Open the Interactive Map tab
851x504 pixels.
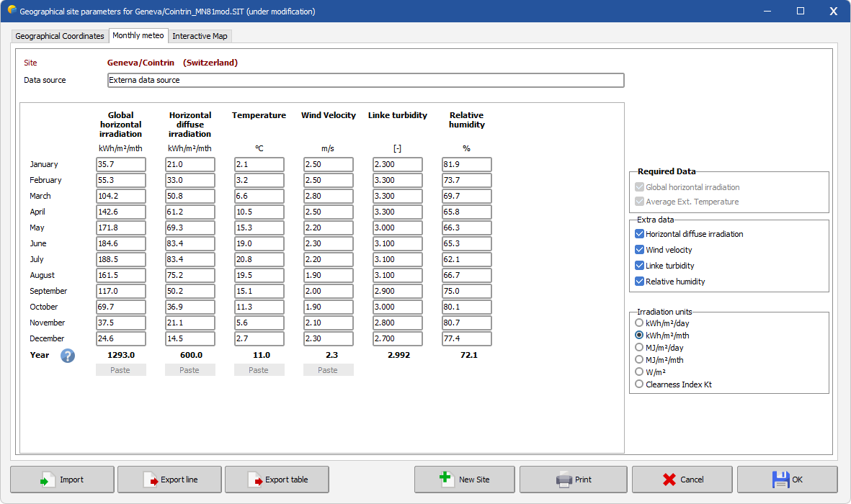click(x=200, y=36)
